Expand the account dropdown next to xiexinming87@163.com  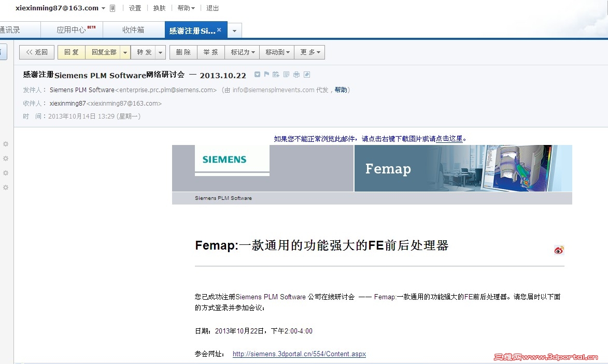tap(104, 8)
